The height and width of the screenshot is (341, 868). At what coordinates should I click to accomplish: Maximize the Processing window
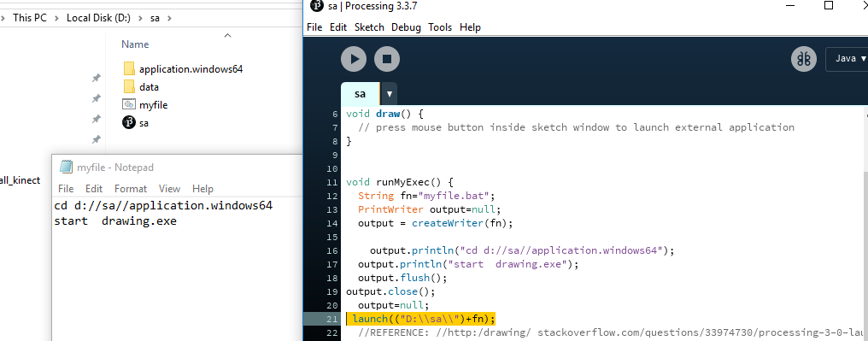829,5
